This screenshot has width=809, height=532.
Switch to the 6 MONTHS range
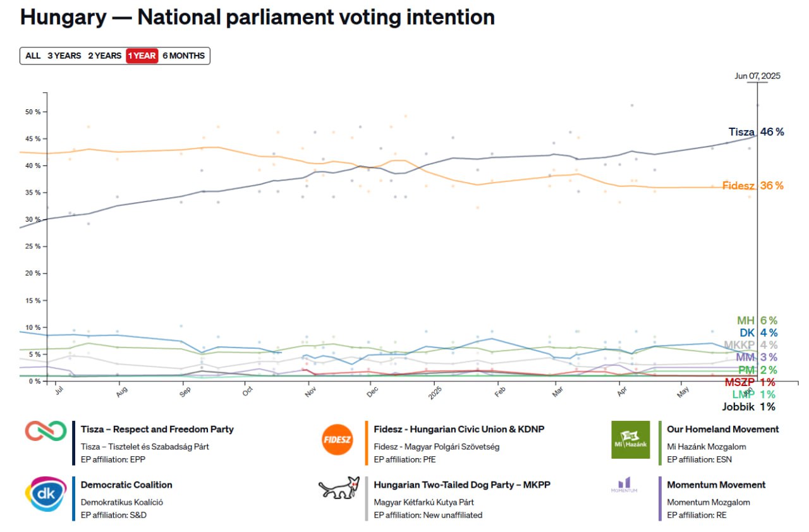pos(184,56)
